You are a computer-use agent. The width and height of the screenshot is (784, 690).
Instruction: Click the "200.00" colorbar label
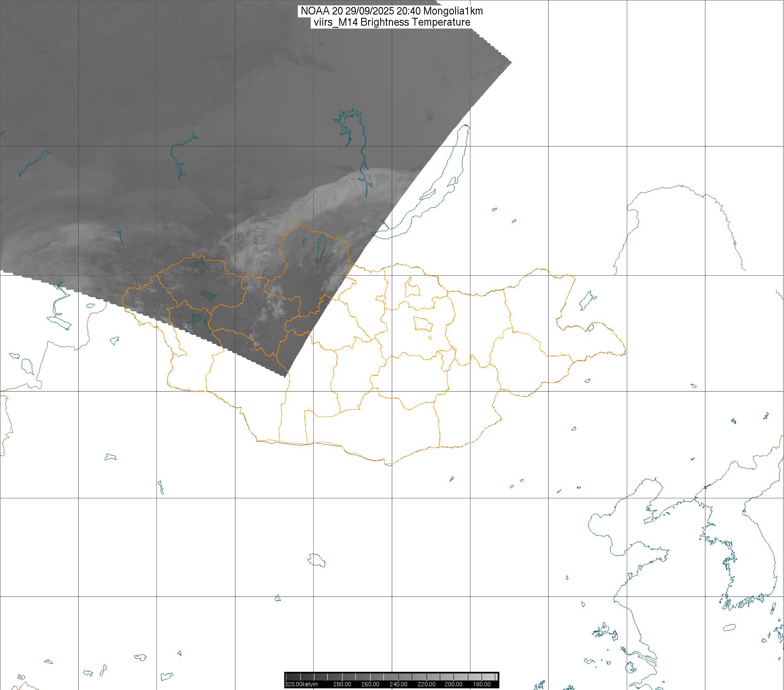click(454, 684)
